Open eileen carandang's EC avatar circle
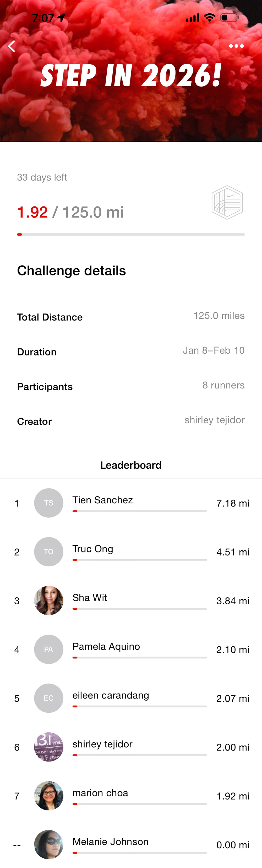The height and width of the screenshot is (868, 262). (49, 698)
